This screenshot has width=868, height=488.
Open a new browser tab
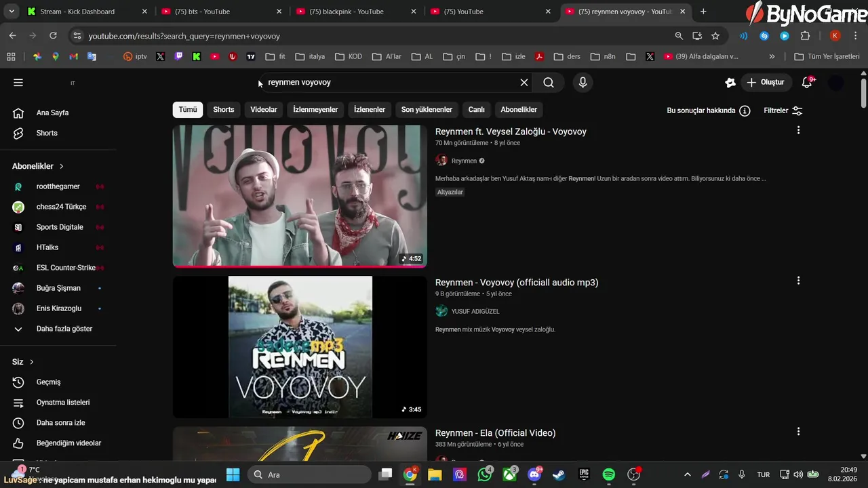tap(703, 12)
